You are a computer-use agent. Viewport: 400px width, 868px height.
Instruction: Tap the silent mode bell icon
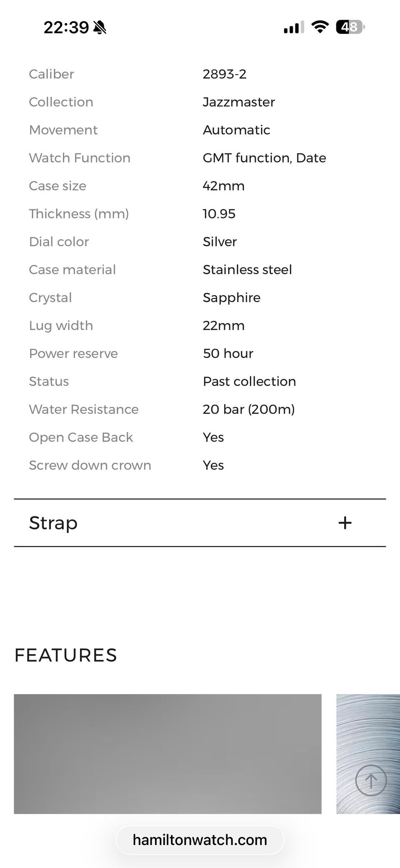pyautogui.click(x=100, y=28)
